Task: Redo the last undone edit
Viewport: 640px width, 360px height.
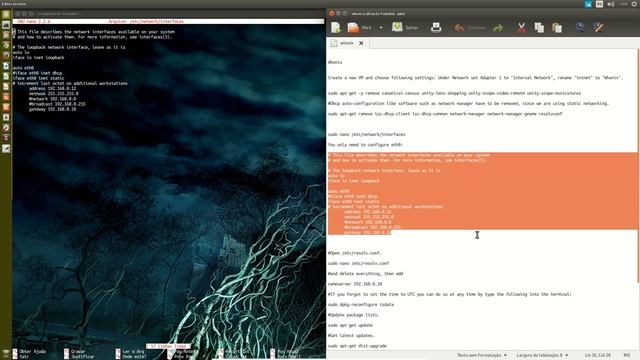Action: coord(498,28)
